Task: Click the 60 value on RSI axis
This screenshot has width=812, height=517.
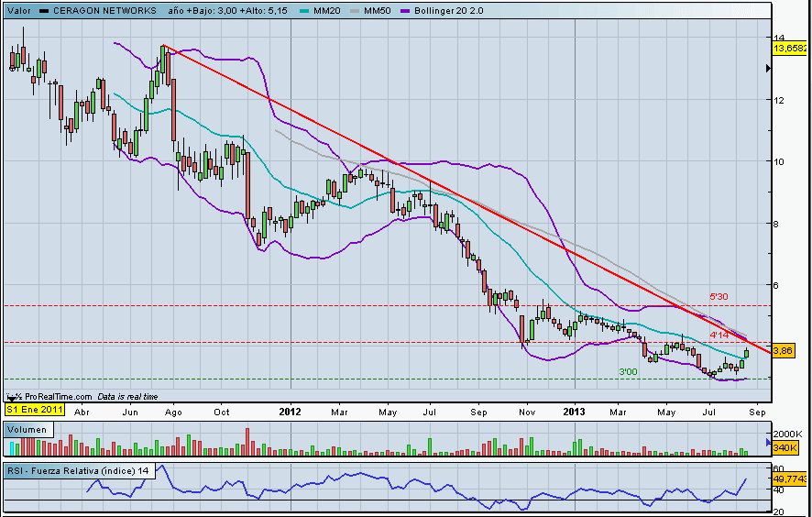Action: (x=778, y=468)
